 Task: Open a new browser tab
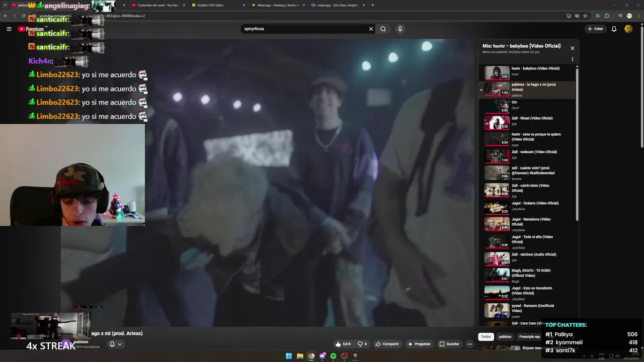(372, 5)
